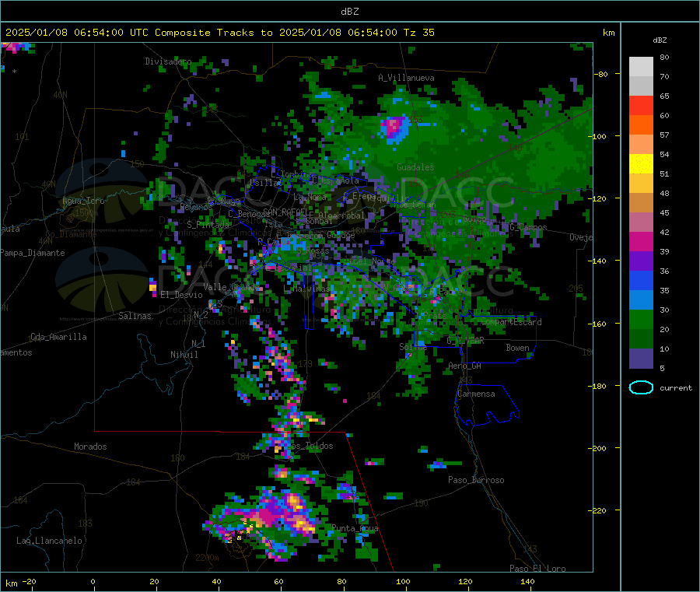Select the 'S_Pintada' place label
Viewport: 700px width, 592px height.
coord(208,225)
